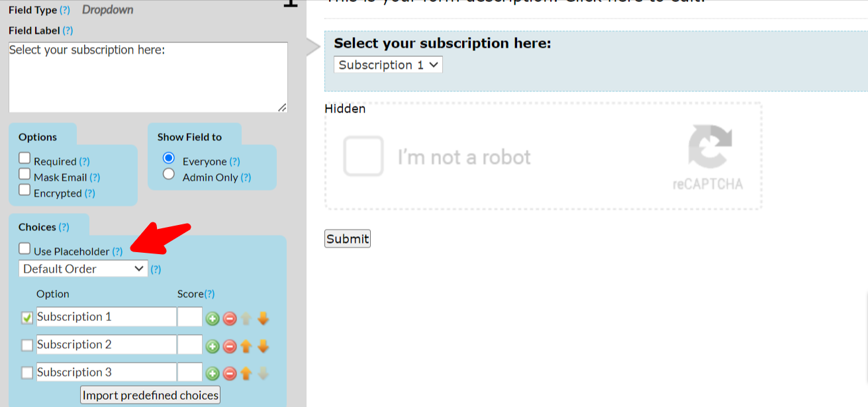Click Import predefined choices button
Screen dimensions: 868x407
tap(150, 395)
